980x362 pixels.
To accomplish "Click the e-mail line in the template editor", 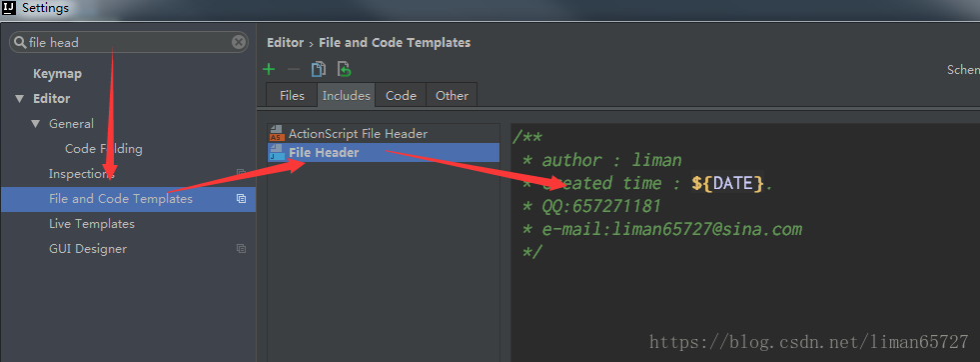I will point(662,229).
